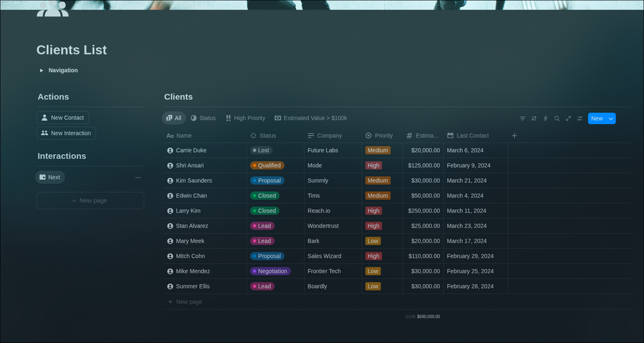Open Edwin Chan client name

pyautogui.click(x=192, y=196)
